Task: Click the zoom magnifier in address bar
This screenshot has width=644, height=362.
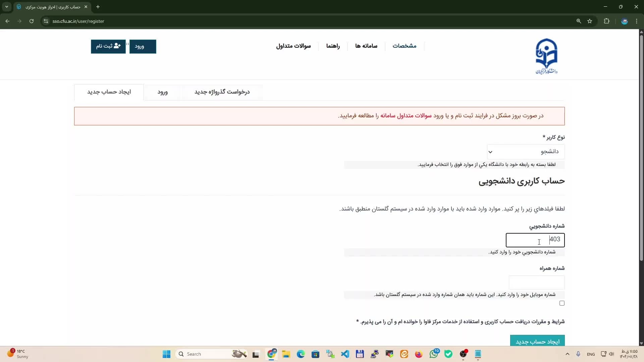Action: [579, 21]
